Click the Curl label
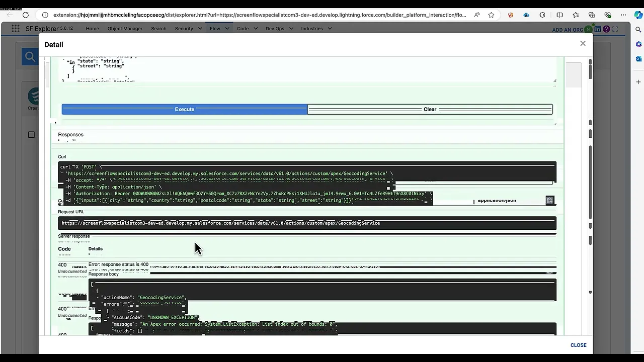The height and width of the screenshot is (362, 644). (x=62, y=157)
